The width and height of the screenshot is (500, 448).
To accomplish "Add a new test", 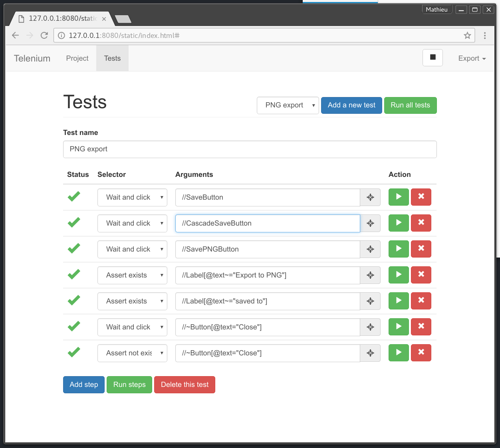I will click(x=351, y=105).
